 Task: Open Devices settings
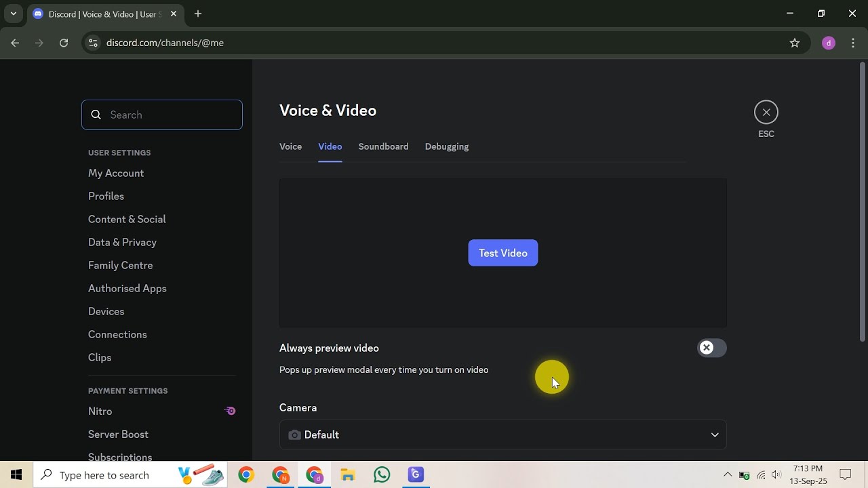coord(106,312)
